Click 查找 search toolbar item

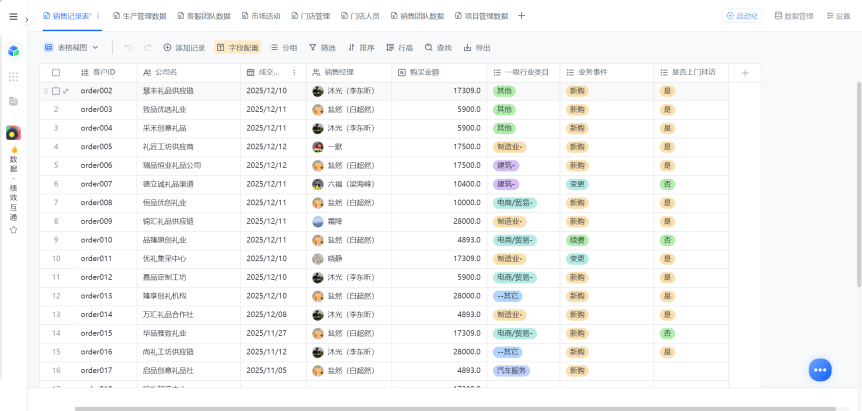pos(438,48)
